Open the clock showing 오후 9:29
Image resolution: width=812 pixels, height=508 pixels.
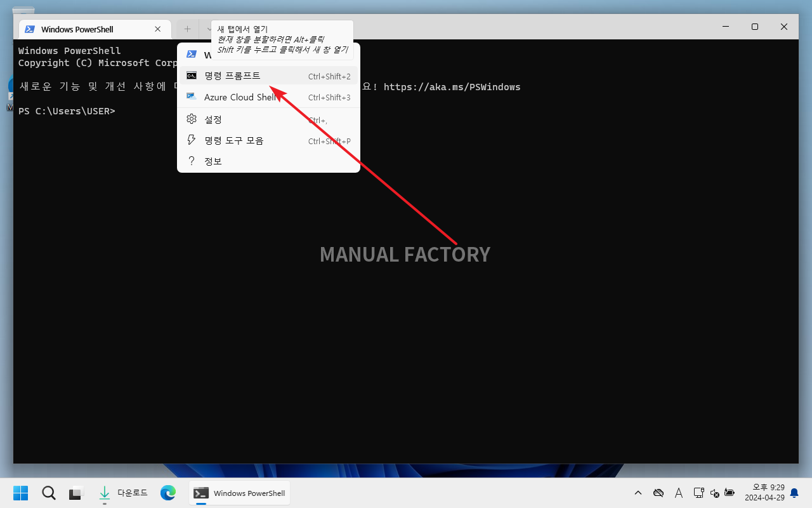pyautogui.click(x=764, y=493)
